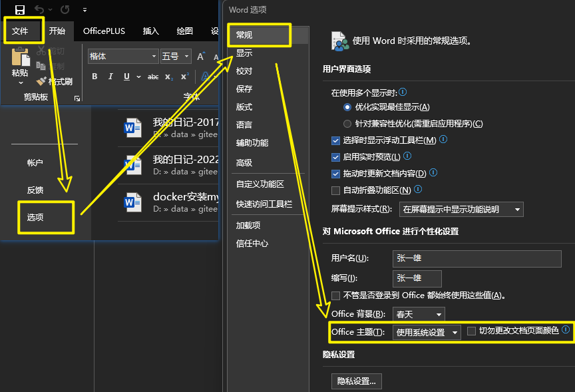Toggle Italic formatting icon
Screen dimensions: 575x392
tap(110, 77)
